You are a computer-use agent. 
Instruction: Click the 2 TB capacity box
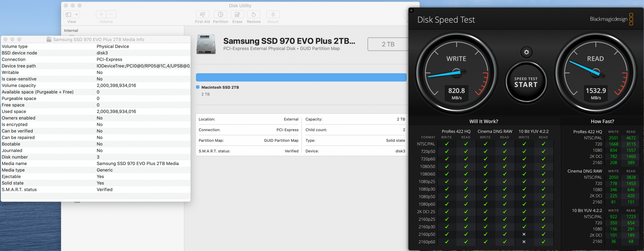388,44
